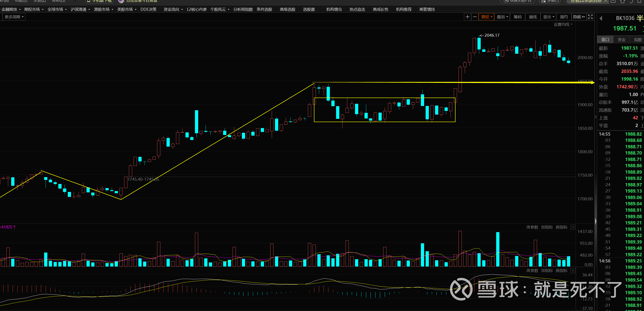Viewport: 644px width, 311px height.
Task: Close the MACD indicator panel
Action: (573, 271)
